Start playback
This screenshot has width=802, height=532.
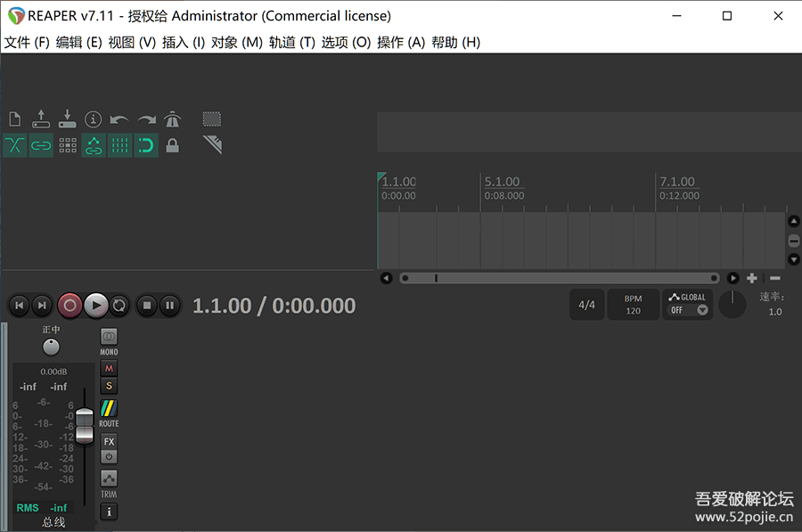(96, 306)
